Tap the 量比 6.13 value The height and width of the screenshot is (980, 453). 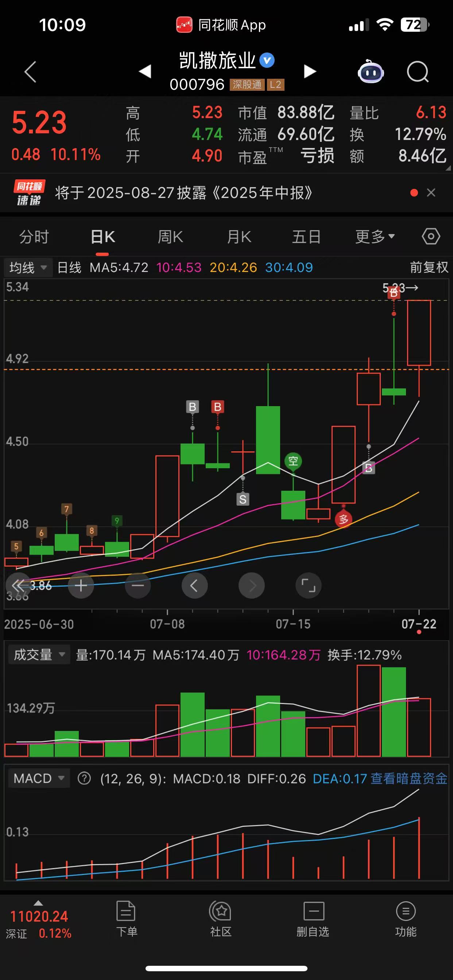coord(431,113)
